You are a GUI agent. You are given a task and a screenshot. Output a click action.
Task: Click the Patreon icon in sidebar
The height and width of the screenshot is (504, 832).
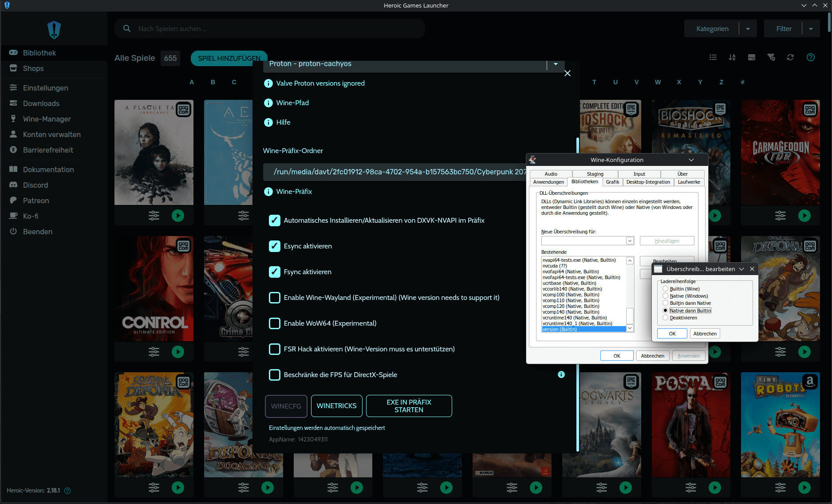[13, 201]
